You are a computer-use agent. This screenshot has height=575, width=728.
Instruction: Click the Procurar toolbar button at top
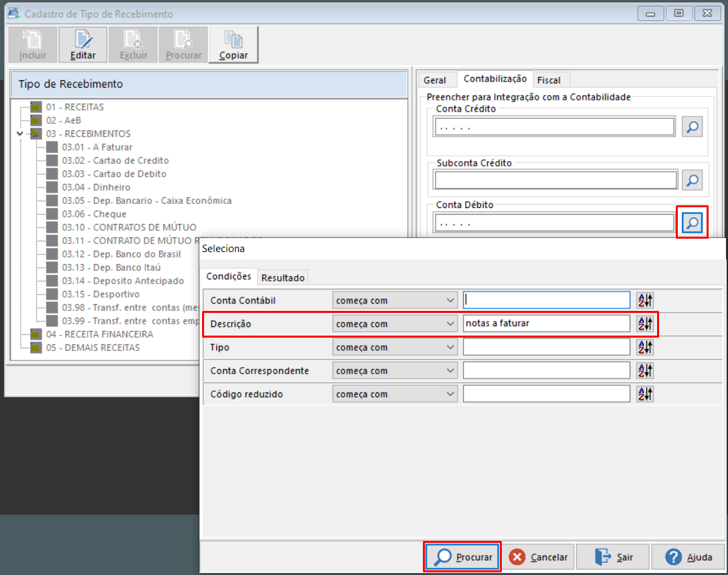[183, 45]
